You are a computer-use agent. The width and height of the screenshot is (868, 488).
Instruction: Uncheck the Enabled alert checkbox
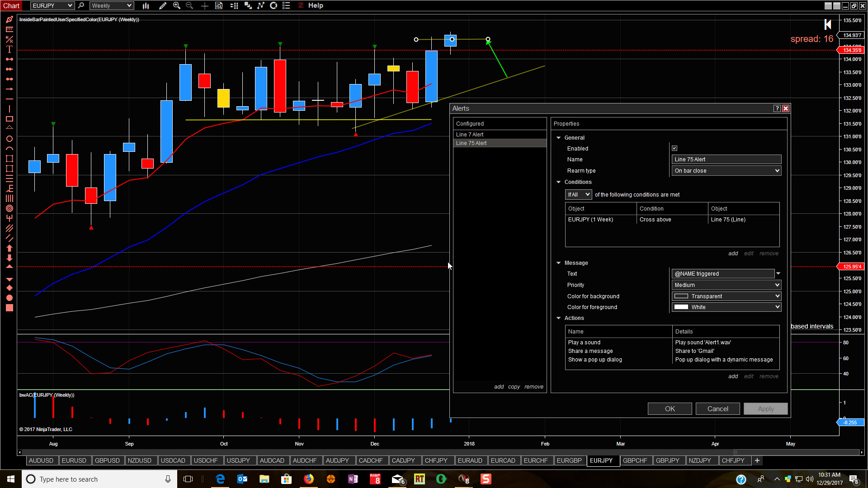pyautogui.click(x=675, y=148)
